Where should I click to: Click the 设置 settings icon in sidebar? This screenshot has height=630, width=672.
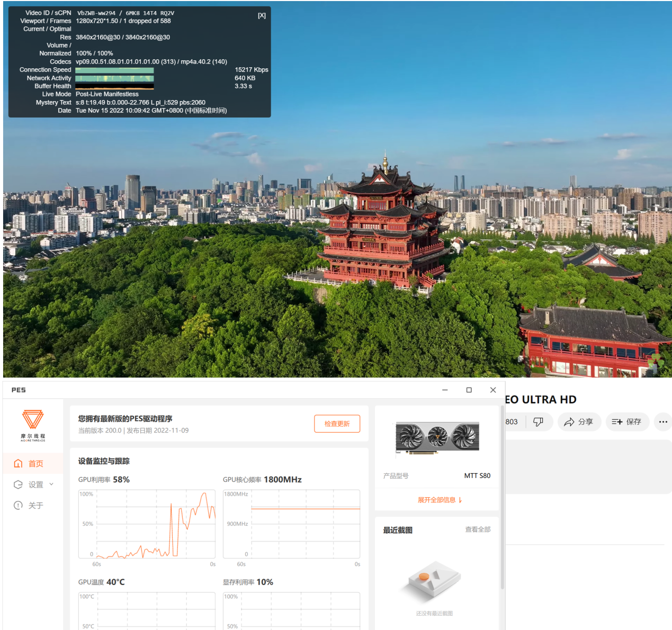click(x=19, y=484)
